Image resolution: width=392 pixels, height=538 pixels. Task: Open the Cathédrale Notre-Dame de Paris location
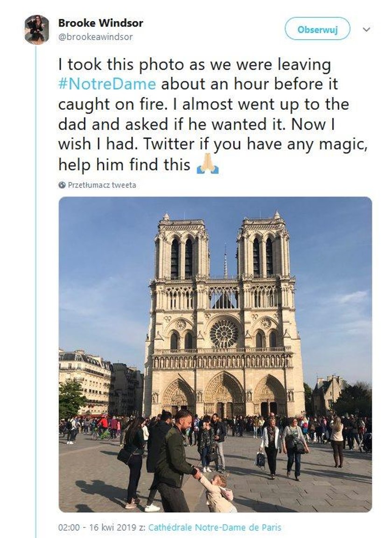[x=215, y=527]
